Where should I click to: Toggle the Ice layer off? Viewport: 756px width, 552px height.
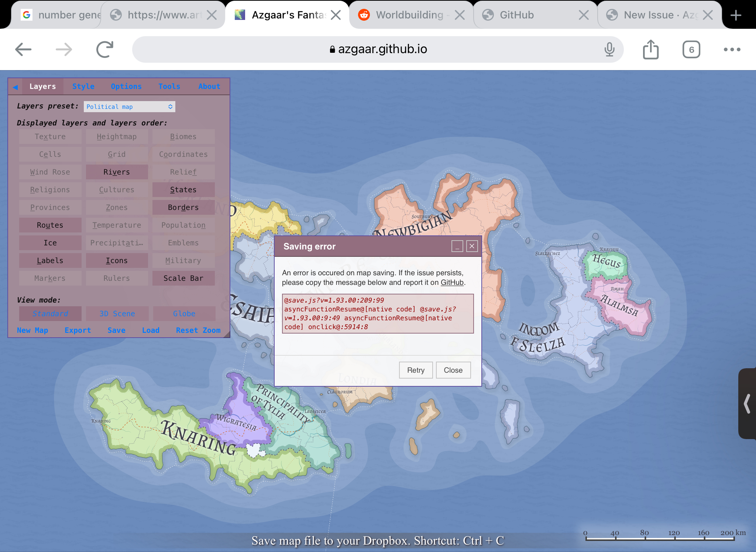(x=50, y=243)
